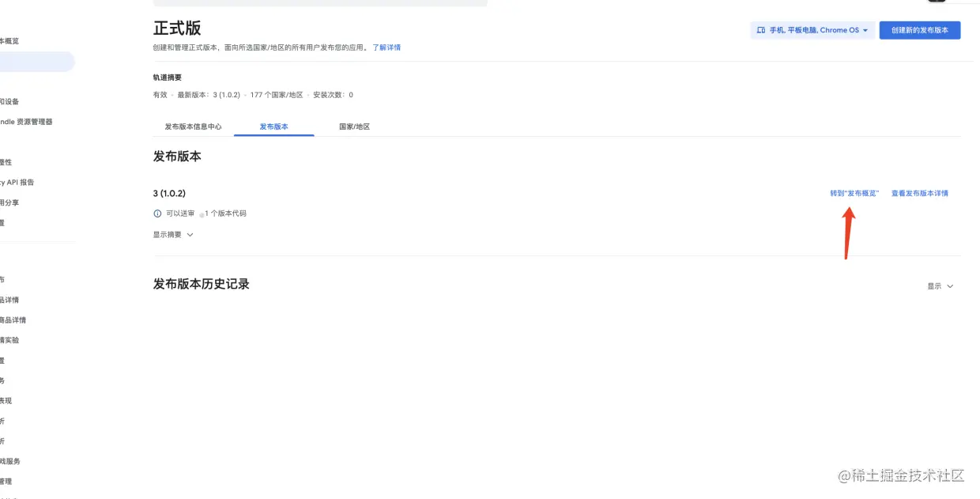This screenshot has height=499, width=980.
Task: Click the 177 个国家/地区 summary text
Action: point(277,95)
